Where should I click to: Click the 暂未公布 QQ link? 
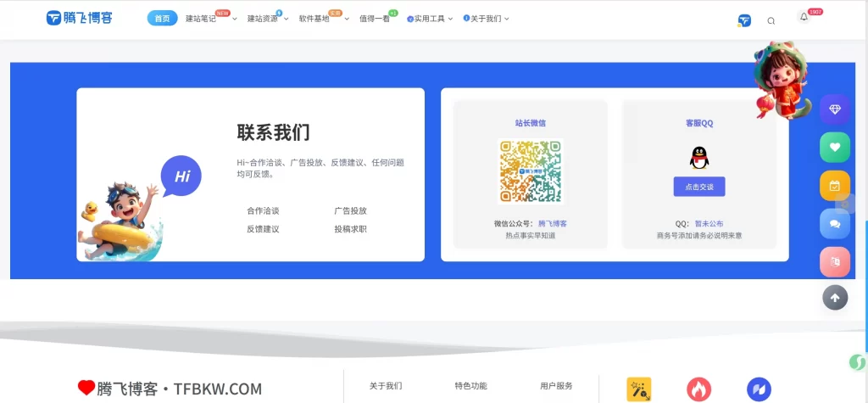pos(709,224)
